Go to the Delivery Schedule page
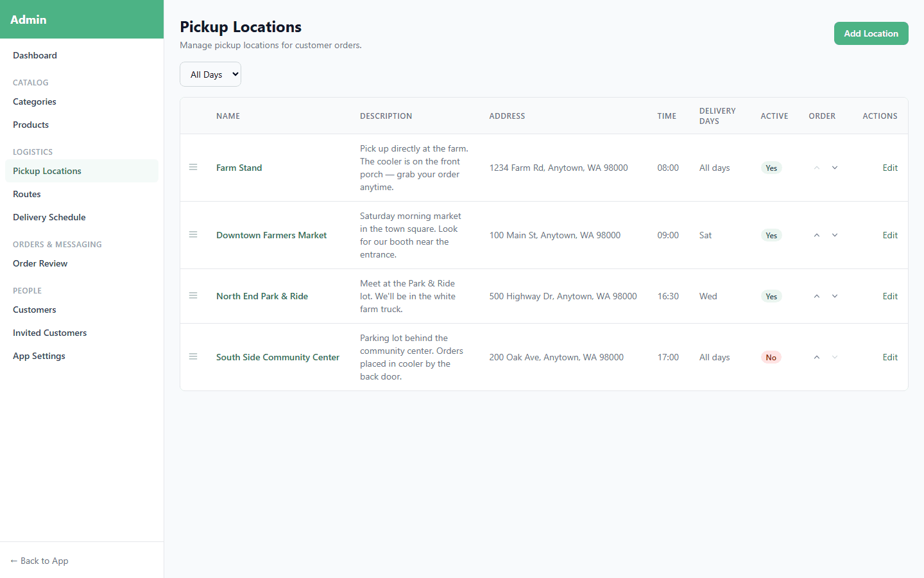924x578 pixels. tap(49, 216)
